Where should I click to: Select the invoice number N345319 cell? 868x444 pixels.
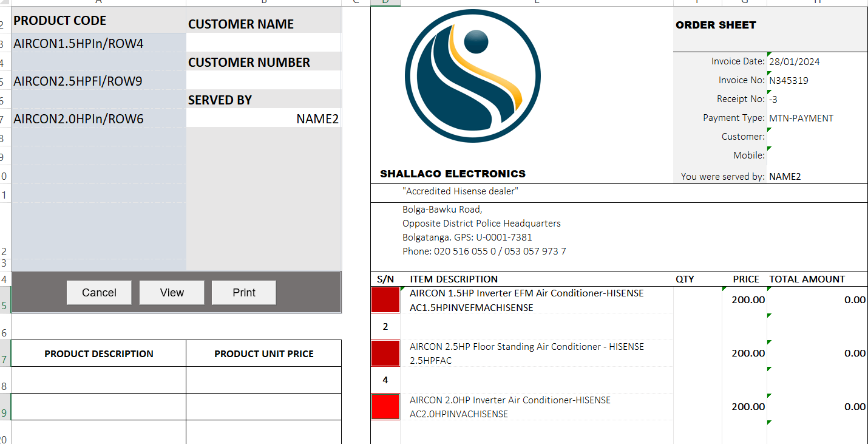tap(817, 80)
